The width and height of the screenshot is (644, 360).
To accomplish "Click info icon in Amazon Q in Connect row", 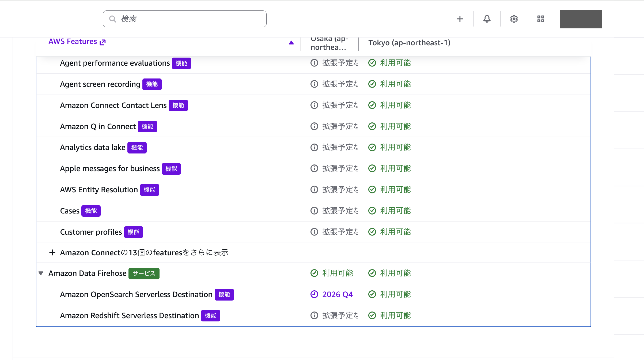I will point(314,126).
